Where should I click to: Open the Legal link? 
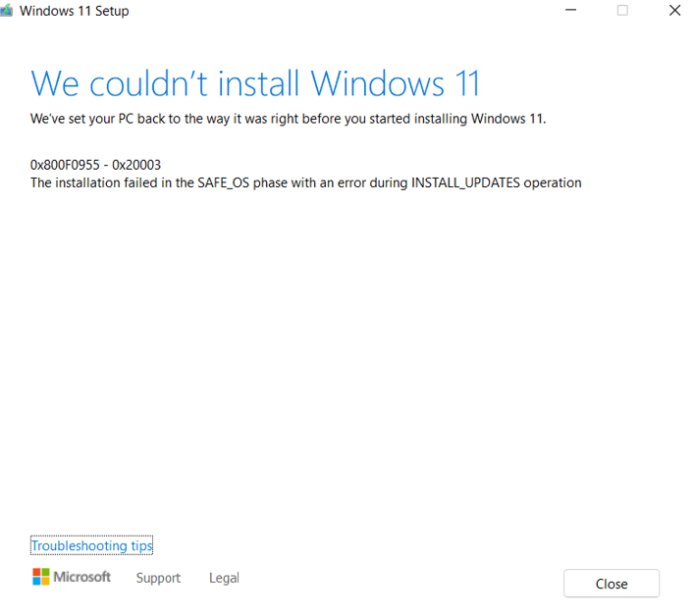pos(224,578)
